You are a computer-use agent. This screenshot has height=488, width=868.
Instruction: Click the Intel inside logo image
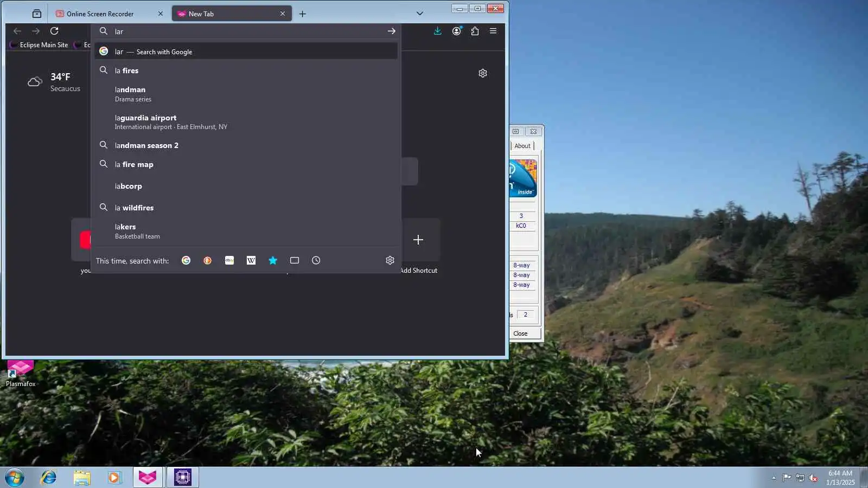(523, 178)
